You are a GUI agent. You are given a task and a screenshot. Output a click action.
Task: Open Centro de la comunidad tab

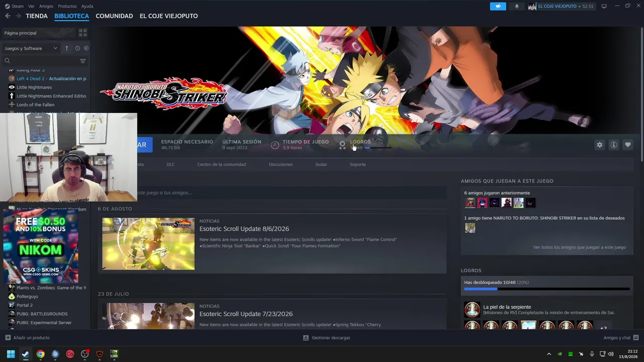(221, 164)
